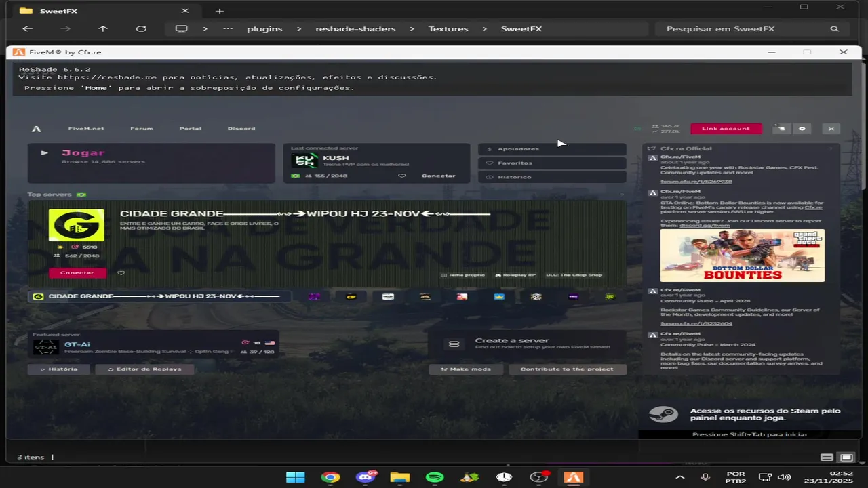Open the FiveM.net link
868x488 pixels.
(x=86, y=129)
